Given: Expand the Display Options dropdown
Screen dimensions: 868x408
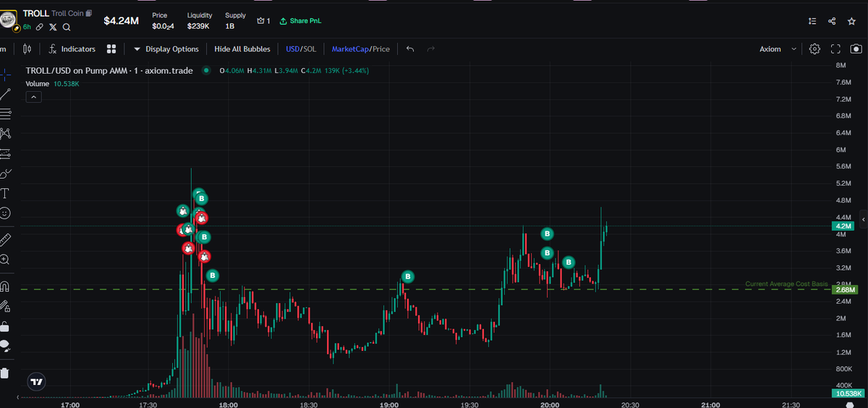Looking at the screenshot, I should [166, 49].
